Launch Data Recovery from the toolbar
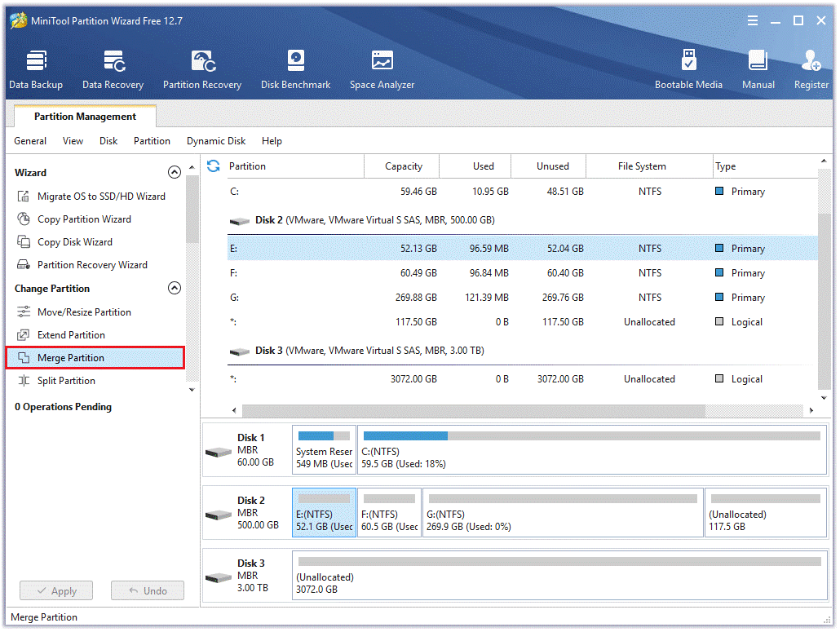 tap(113, 69)
